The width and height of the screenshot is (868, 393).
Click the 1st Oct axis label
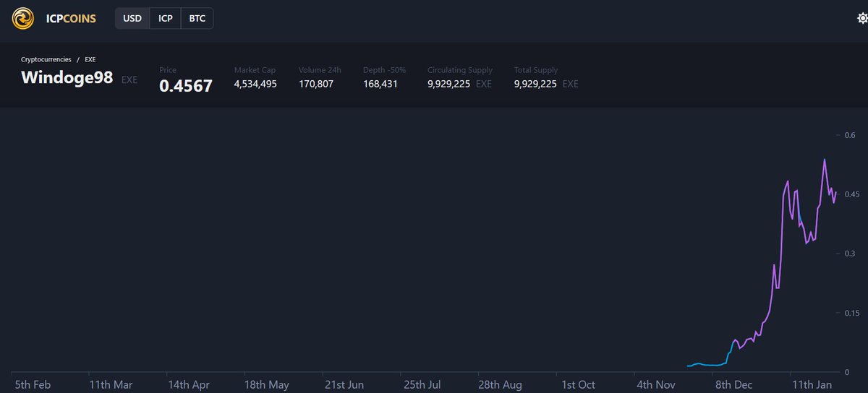tap(578, 384)
